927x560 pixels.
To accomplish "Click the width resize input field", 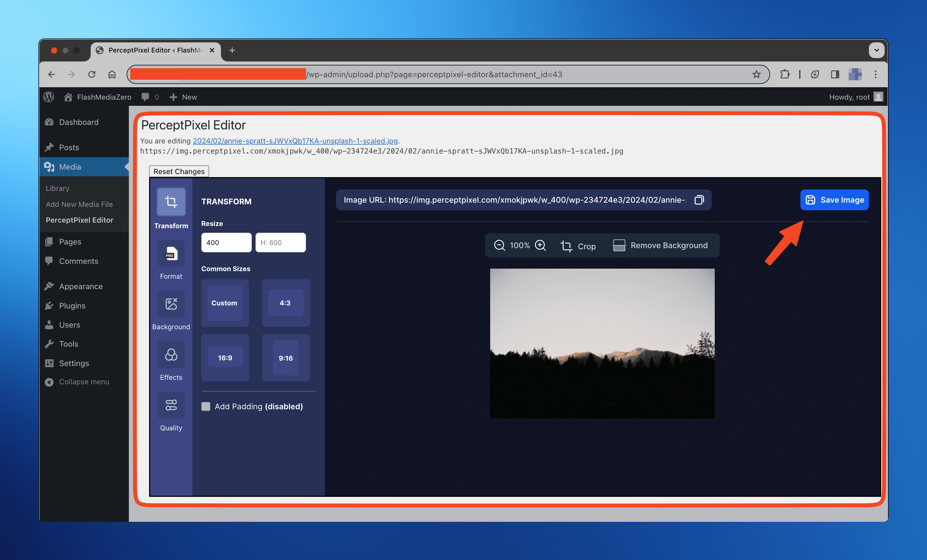I will (x=226, y=242).
